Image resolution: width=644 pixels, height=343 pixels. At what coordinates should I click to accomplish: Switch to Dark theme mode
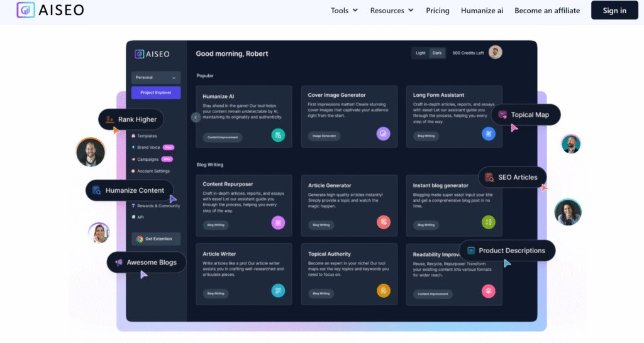tap(437, 53)
